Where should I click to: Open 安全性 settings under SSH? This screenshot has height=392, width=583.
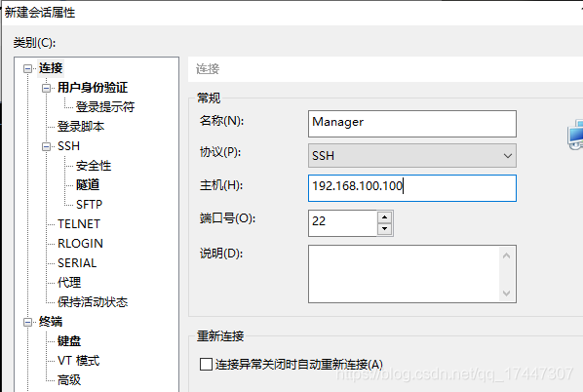[x=94, y=166]
